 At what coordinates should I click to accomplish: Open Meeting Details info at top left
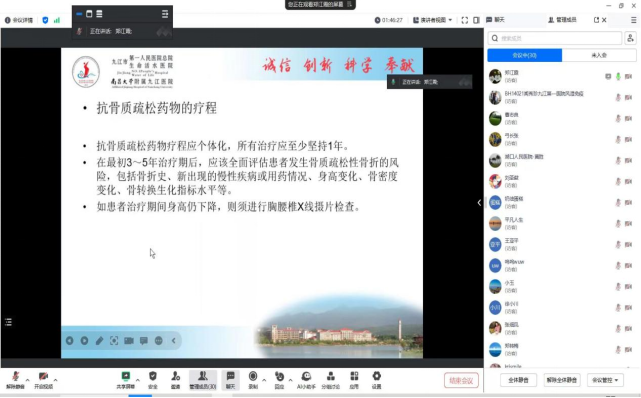19,20
